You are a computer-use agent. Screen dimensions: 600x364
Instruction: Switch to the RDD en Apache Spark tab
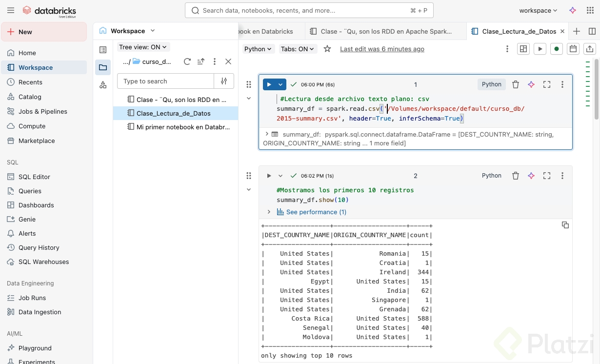coord(385,31)
